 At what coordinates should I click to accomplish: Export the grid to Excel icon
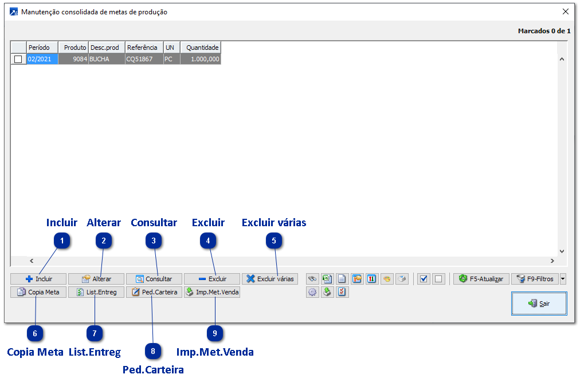(327, 279)
